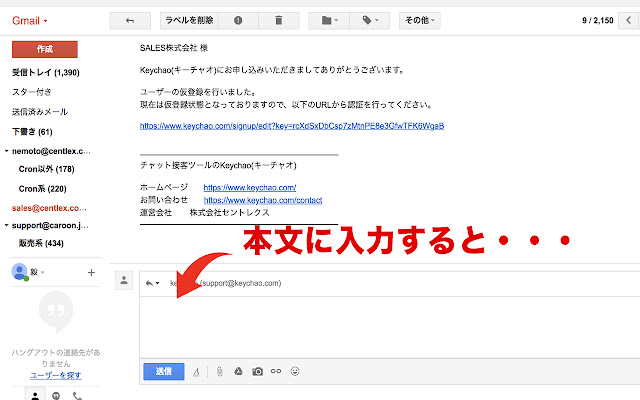Go to newer message arrow
The image size is (640, 400).
[x=629, y=20]
